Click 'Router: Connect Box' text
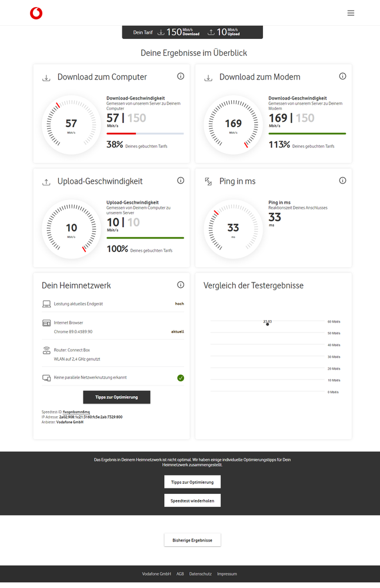The height and width of the screenshot is (588, 380). click(72, 350)
